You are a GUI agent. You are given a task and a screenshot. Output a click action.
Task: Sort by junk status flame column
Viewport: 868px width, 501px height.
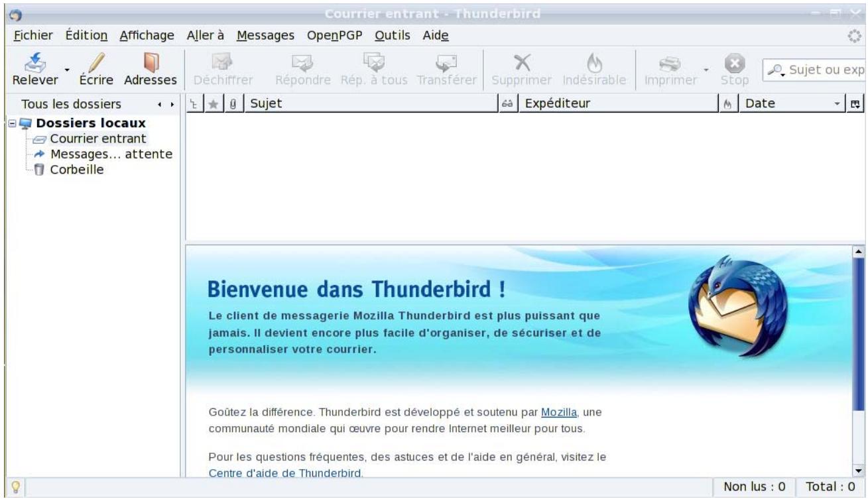[730, 103]
